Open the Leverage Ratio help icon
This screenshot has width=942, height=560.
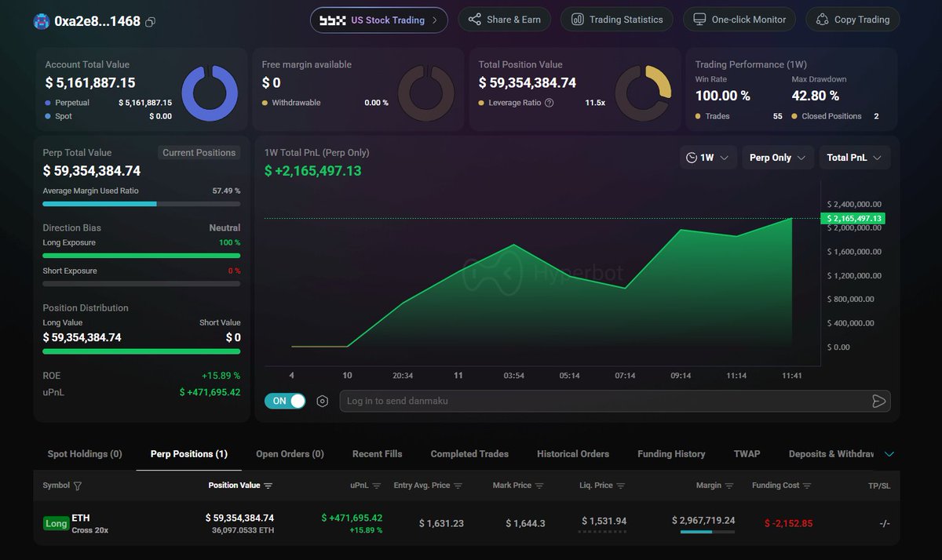(549, 103)
